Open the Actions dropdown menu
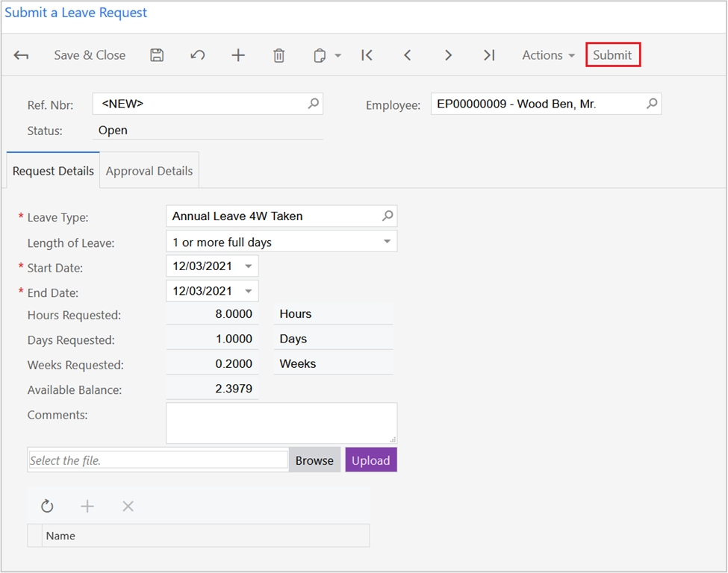 tap(548, 55)
